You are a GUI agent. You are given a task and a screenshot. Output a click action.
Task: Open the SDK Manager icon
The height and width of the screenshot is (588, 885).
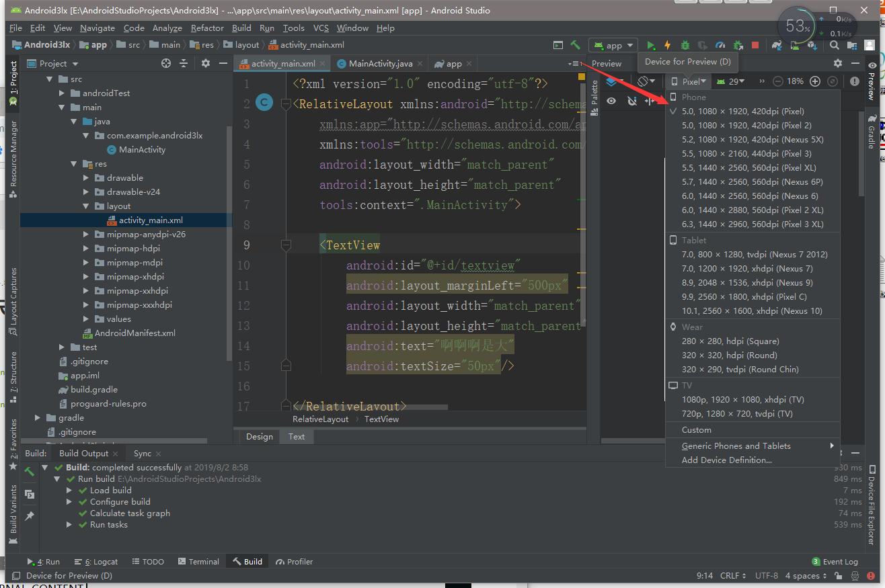812,45
